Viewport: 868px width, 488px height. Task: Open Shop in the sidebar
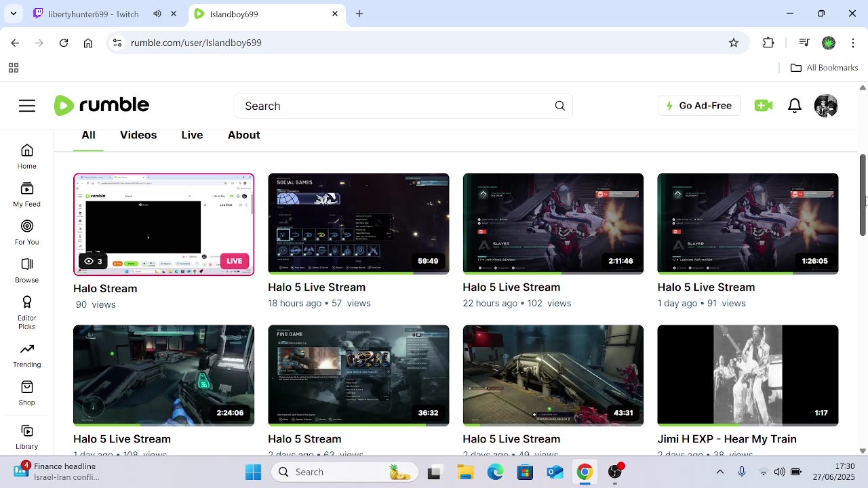27,393
